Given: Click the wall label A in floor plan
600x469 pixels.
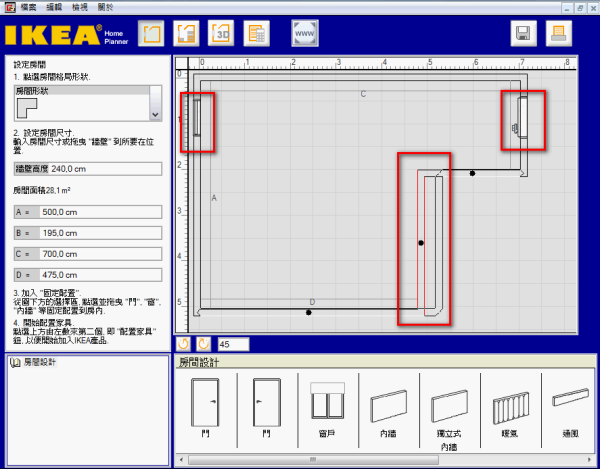Looking at the screenshot, I should click(214, 198).
